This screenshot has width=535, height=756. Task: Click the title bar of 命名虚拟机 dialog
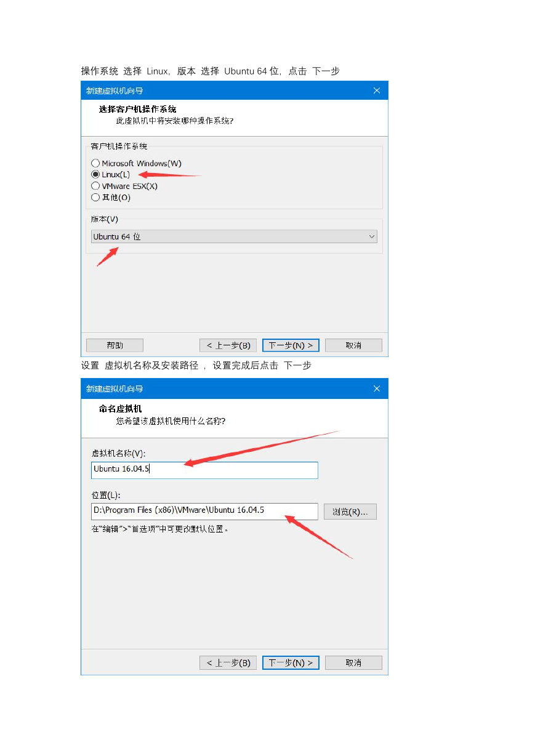point(225,388)
